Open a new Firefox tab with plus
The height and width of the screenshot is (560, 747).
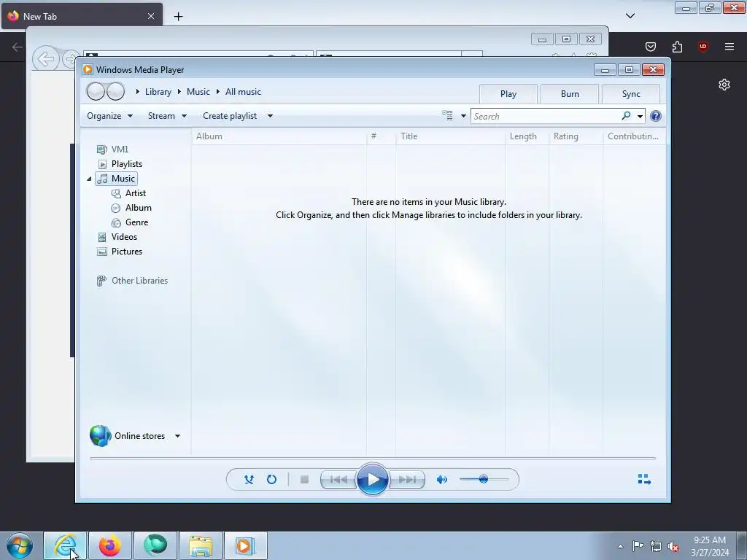tap(178, 16)
